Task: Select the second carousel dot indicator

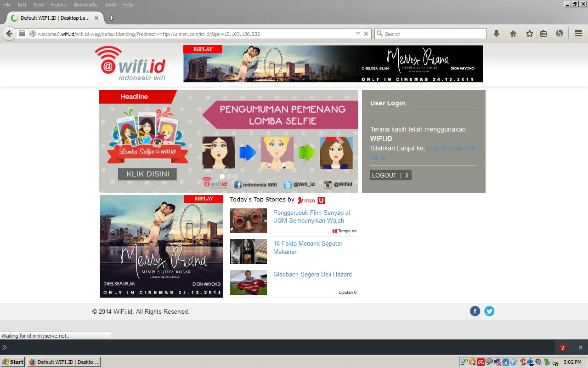Action: (x=229, y=176)
